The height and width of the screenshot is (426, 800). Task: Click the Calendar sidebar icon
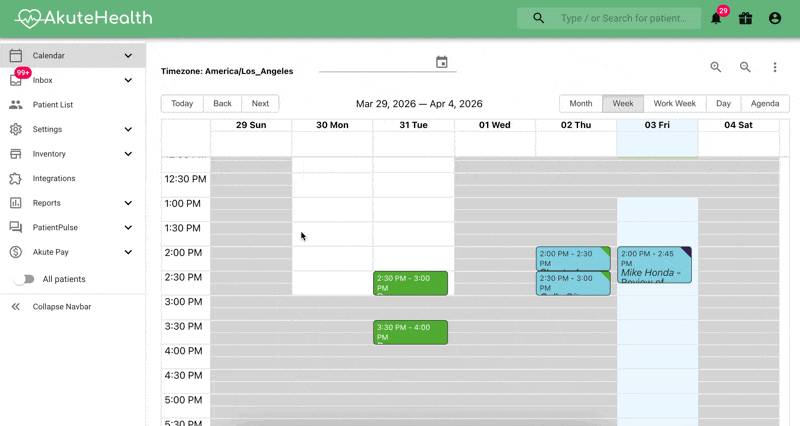pos(16,55)
